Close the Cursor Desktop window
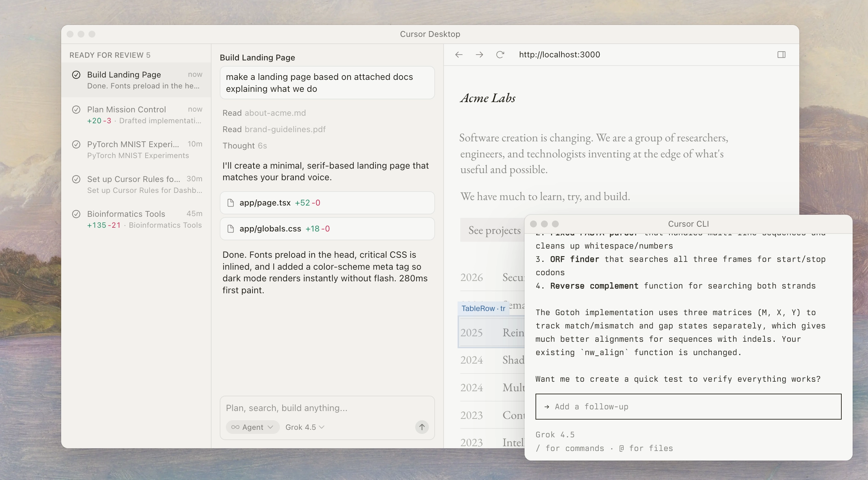This screenshot has width=868, height=480. coord(70,34)
